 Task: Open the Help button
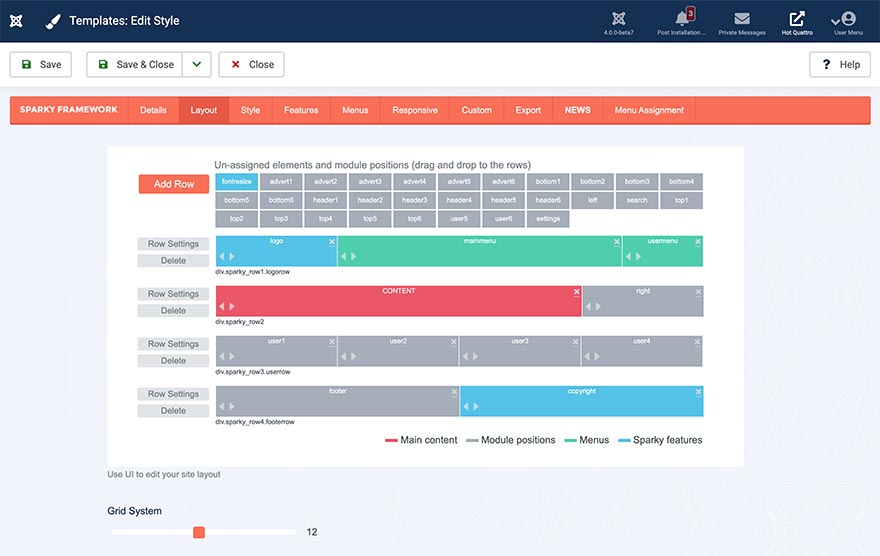click(x=840, y=65)
